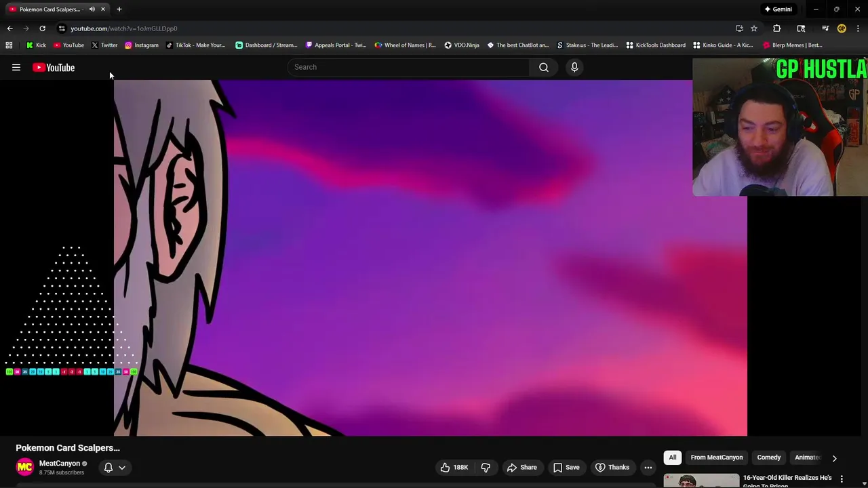Show more filter chips with arrow
This screenshot has width=868, height=488.
tap(834, 458)
